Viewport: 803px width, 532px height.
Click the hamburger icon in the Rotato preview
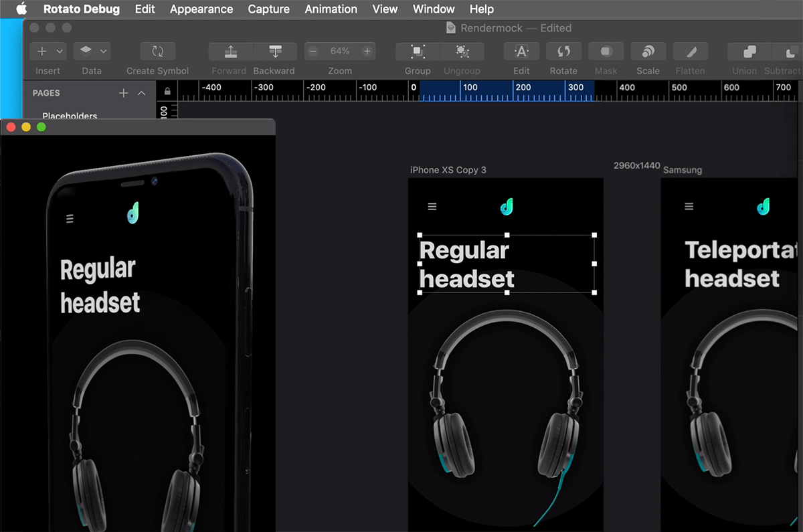[70, 218]
